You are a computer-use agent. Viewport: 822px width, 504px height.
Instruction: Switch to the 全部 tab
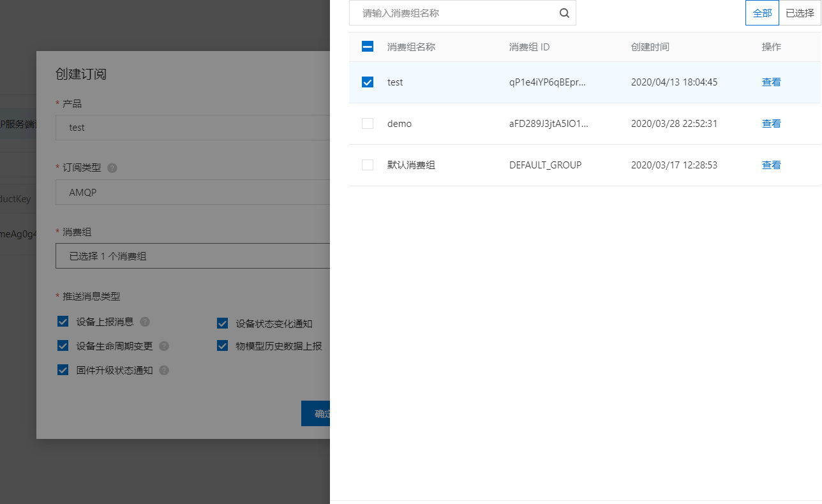[x=762, y=13]
